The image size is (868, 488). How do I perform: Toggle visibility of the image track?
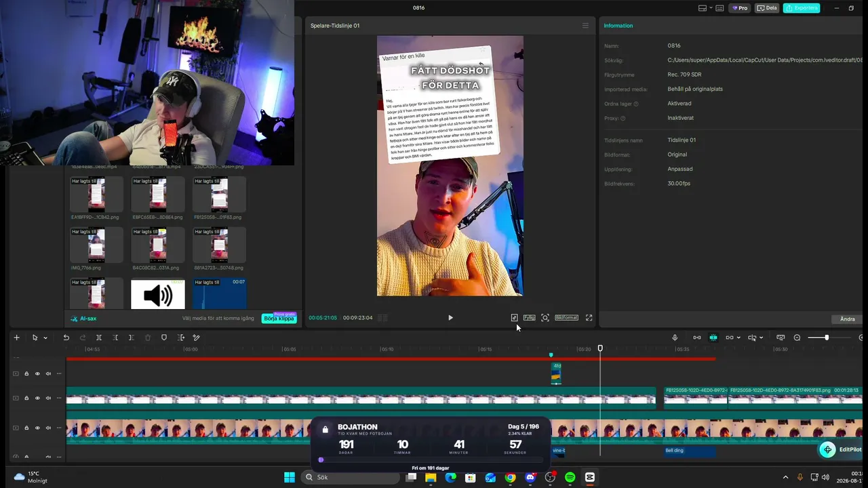pyautogui.click(x=37, y=399)
